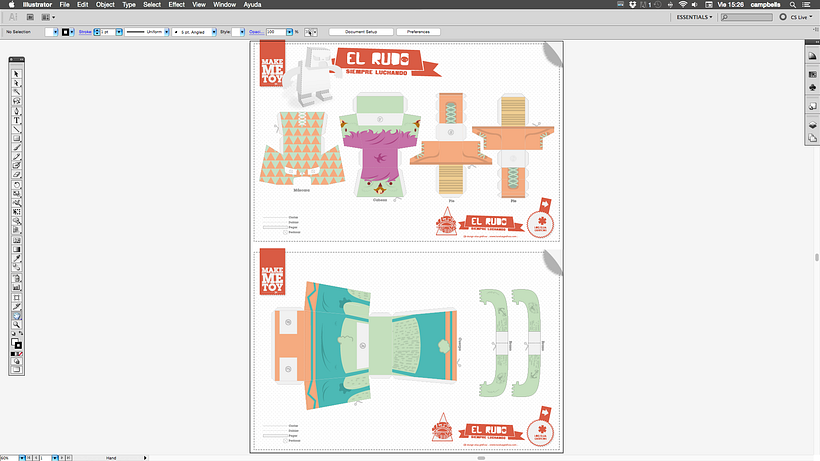The width and height of the screenshot is (820, 461).
Task: Open the CS Live dropdown
Action: tap(801, 17)
